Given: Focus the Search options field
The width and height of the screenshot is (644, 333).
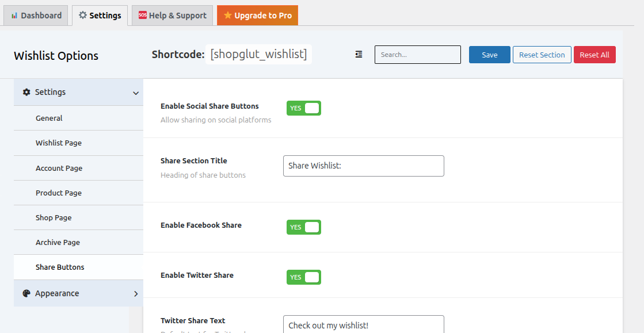Looking at the screenshot, I should [418, 55].
